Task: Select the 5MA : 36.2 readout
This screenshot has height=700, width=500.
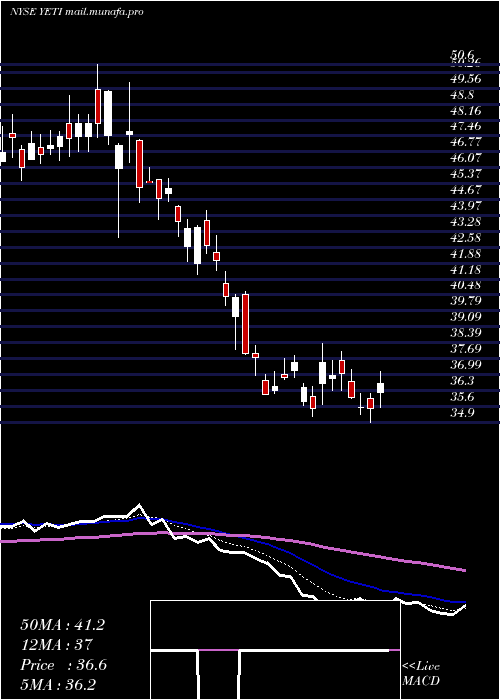Action: coord(58,685)
